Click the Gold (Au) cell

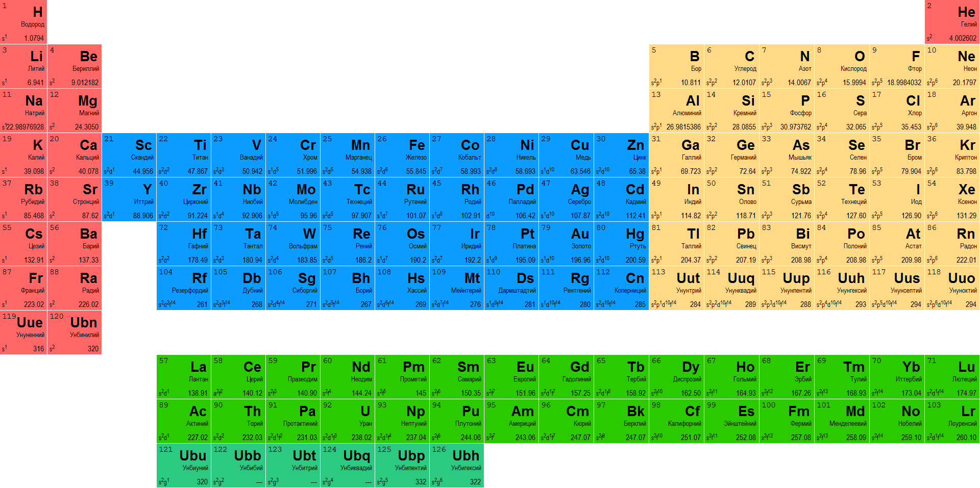pos(567,244)
